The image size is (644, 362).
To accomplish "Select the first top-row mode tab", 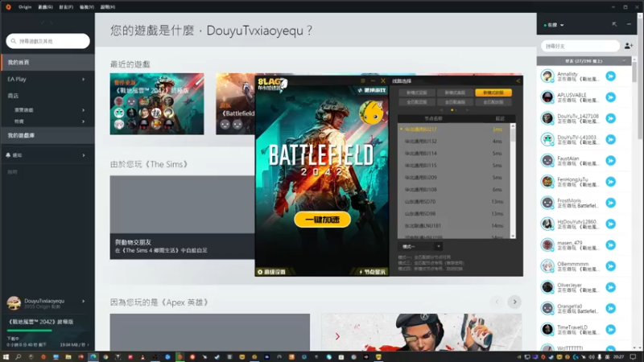I will coord(416,93).
